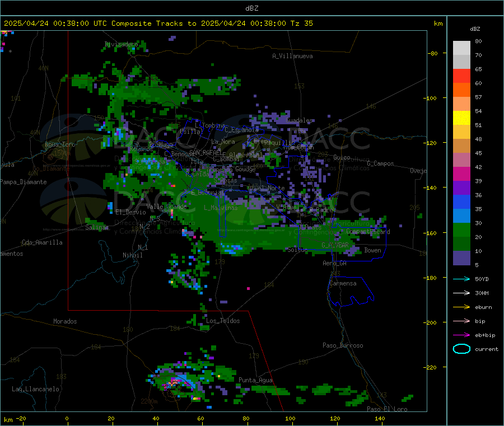Click the 'Pampa_Diamante' map label
The height and width of the screenshot is (426, 504).
[24, 182]
